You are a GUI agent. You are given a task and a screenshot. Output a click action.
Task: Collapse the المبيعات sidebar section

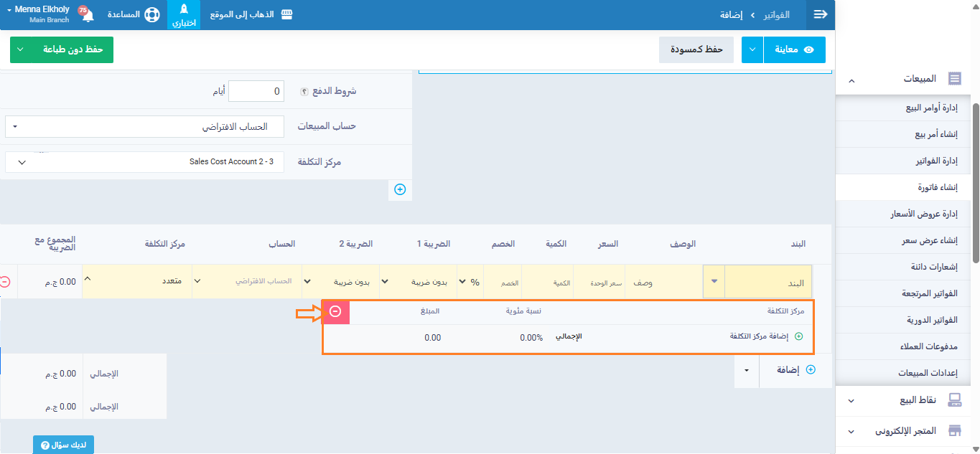click(x=851, y=80)
